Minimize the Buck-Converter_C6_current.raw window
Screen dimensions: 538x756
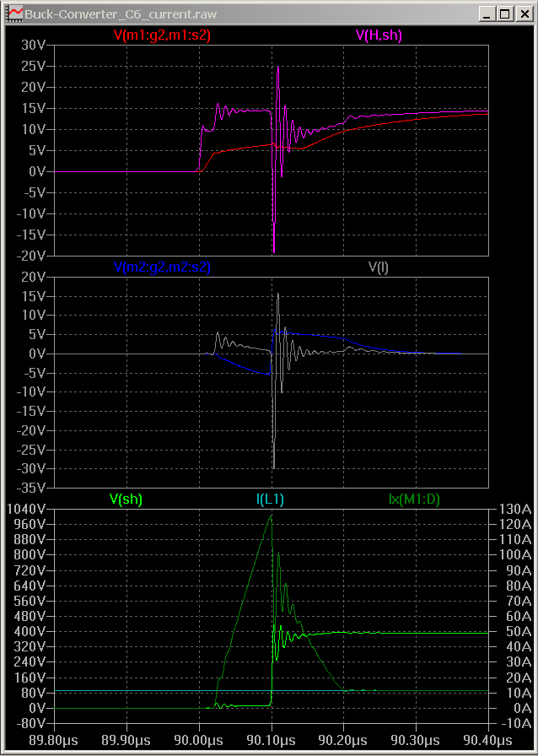click(487, 14)
